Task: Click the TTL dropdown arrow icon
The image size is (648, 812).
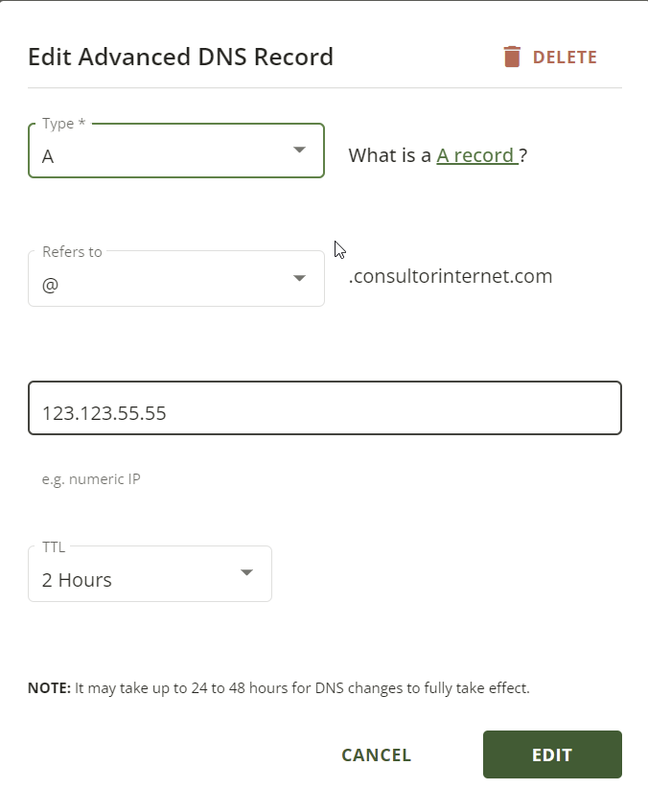Action: coord(246,572)
